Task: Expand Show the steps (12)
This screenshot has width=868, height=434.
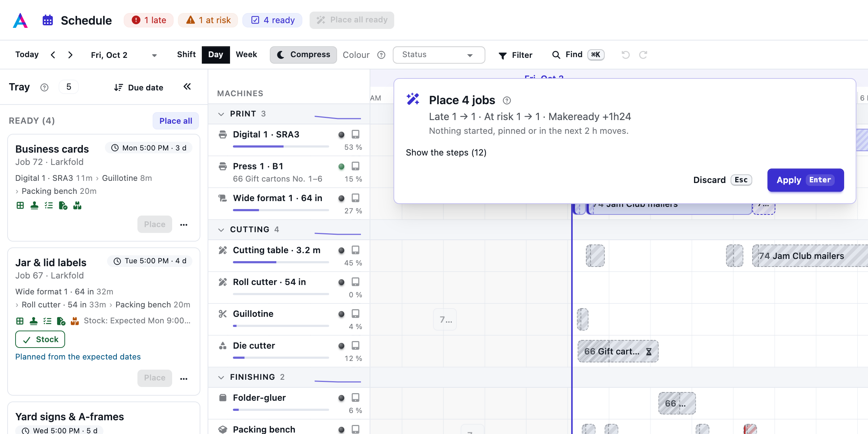Action: click(446, 153)
